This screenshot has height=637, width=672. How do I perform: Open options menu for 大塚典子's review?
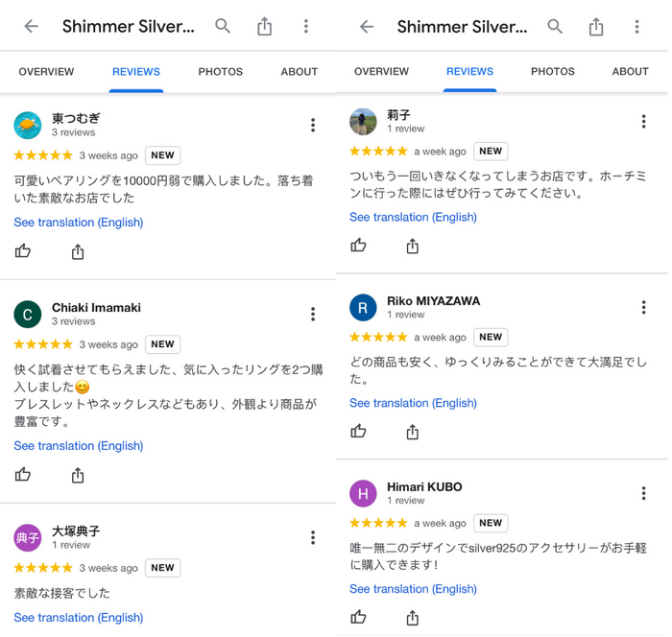(313, 537)
